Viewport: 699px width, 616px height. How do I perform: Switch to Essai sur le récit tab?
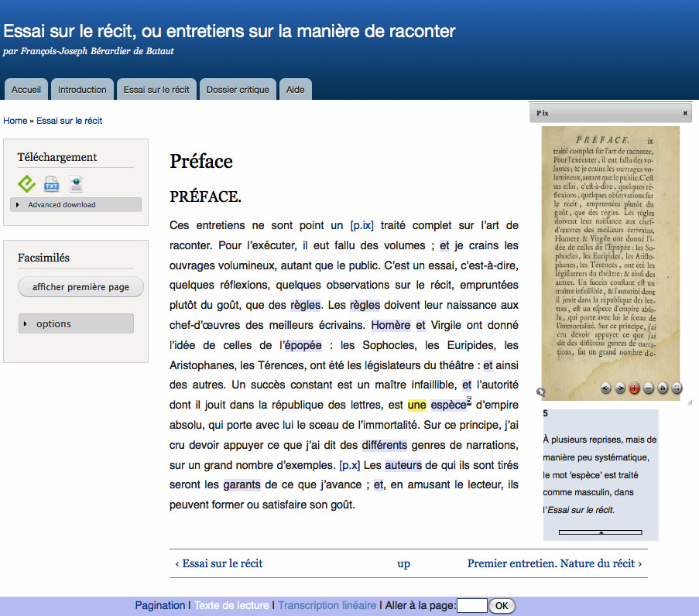[x=156, y=89]
